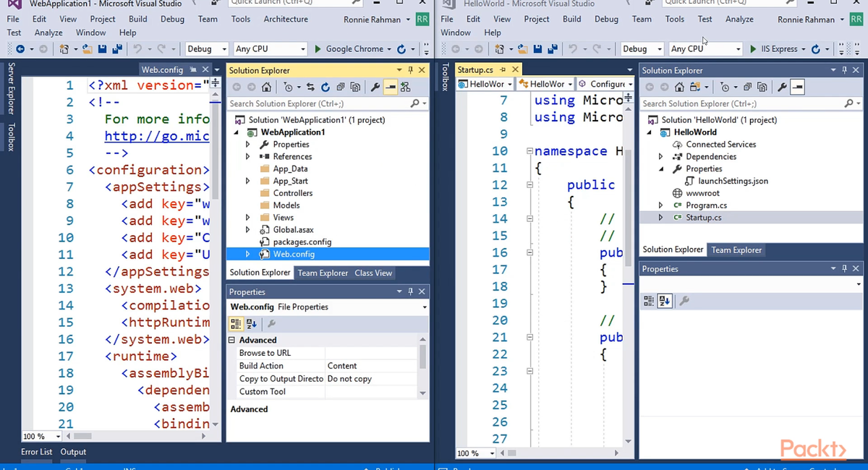Collapse the Advanced properties category

coord(232,340)
